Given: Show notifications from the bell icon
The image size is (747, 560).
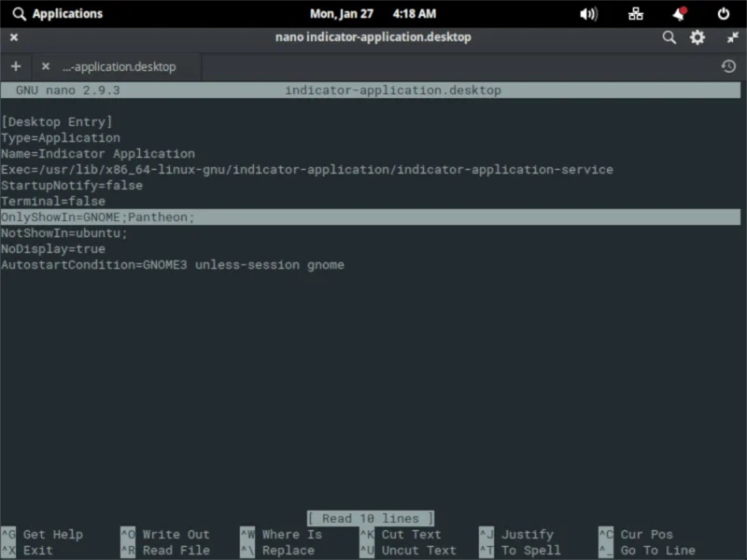Looking at the screenshot, I should (x=680, y=14).
